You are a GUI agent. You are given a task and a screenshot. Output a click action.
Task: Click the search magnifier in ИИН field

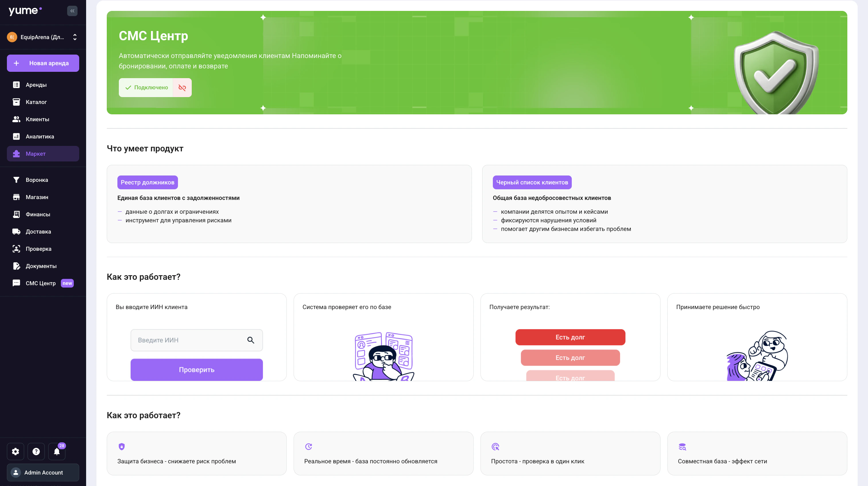pos(251,340)
